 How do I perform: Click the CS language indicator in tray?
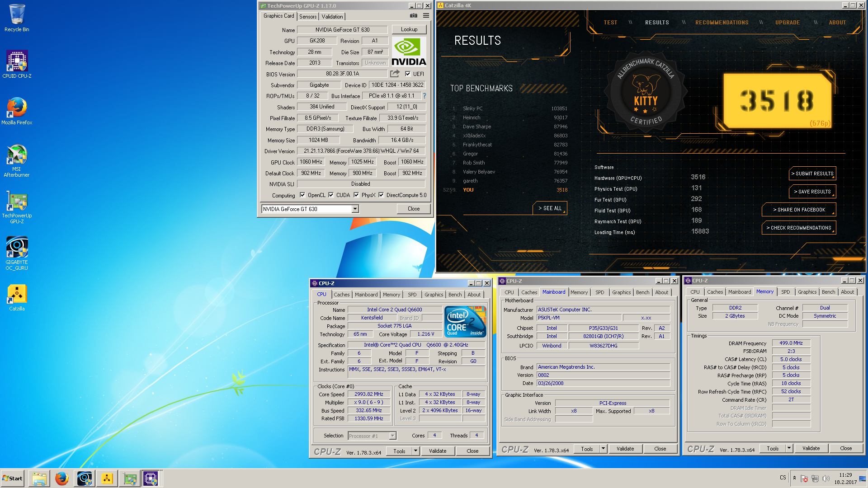tap(783, 478)
